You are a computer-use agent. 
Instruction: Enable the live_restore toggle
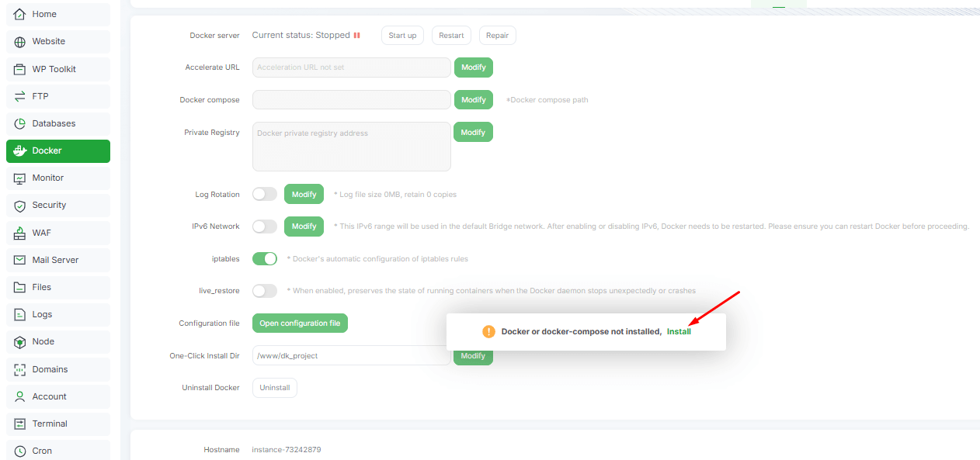(x=265, y=291)
